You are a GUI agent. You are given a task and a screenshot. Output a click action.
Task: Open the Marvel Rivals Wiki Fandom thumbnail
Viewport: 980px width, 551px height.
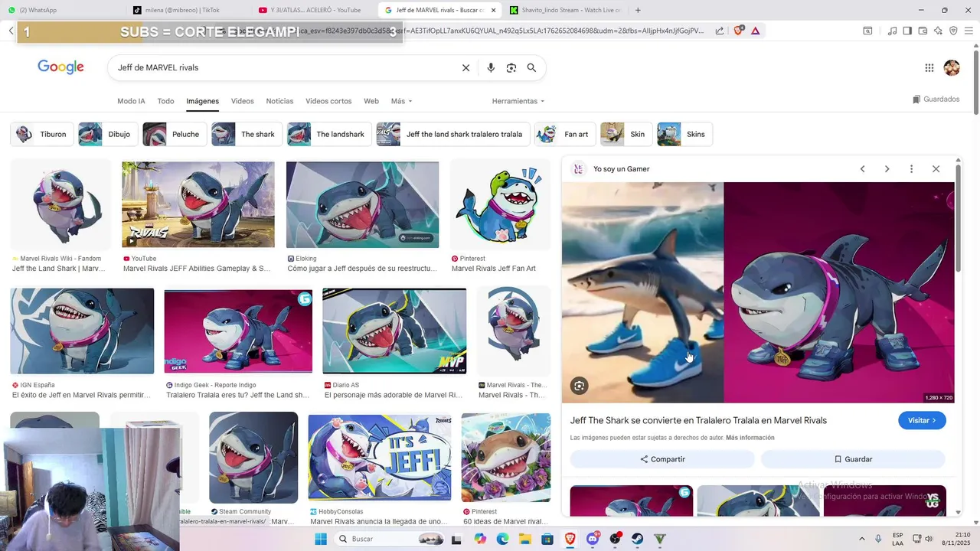60,204
